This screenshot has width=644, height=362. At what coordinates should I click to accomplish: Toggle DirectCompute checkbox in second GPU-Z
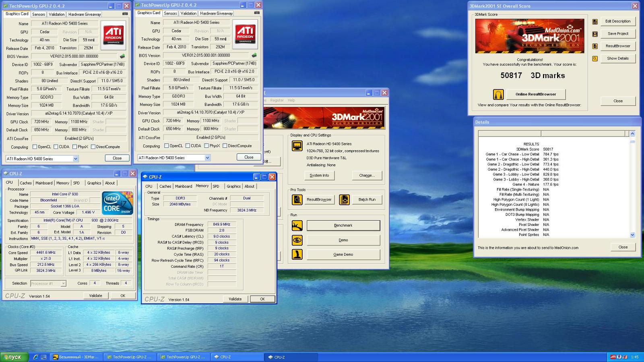point(225,146)
